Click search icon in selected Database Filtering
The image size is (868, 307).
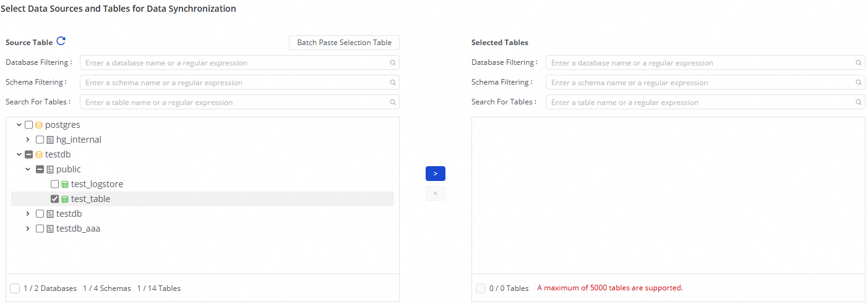(858, 63)
